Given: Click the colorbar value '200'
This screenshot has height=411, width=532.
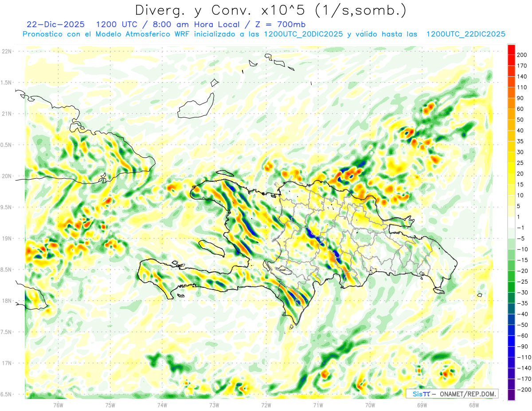Looking at the screenshot, I should coord(522,55).
